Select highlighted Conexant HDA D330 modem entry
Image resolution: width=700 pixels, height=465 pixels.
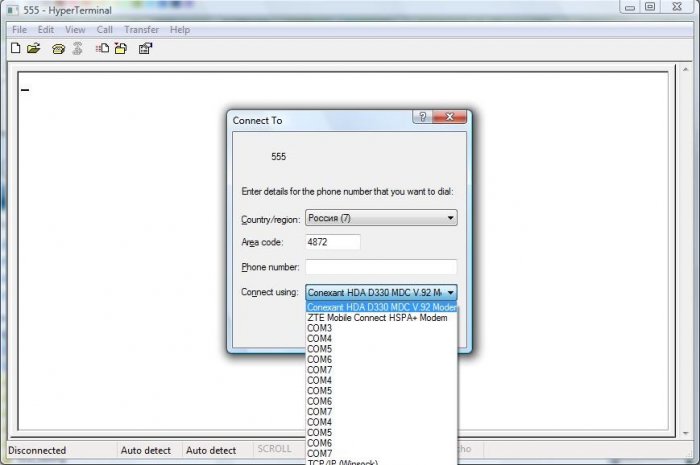tap(381, 307)
